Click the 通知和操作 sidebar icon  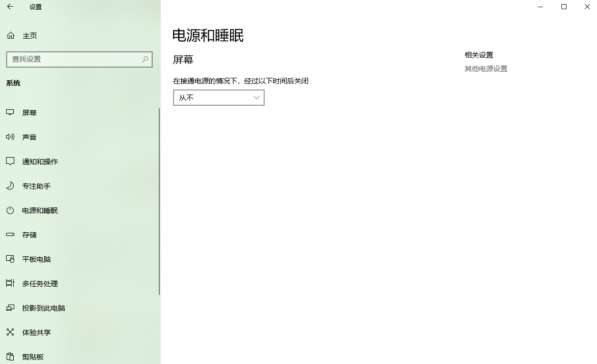tap(10, 161)
